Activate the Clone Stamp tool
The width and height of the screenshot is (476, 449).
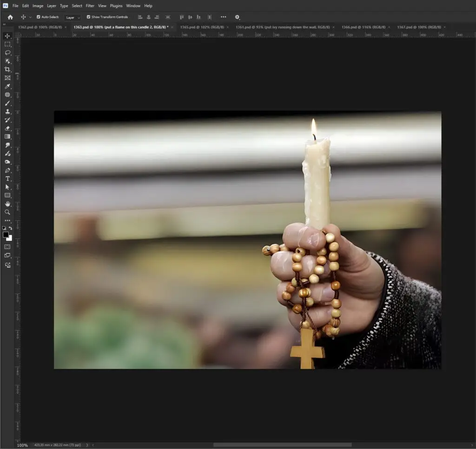(7, 112)
